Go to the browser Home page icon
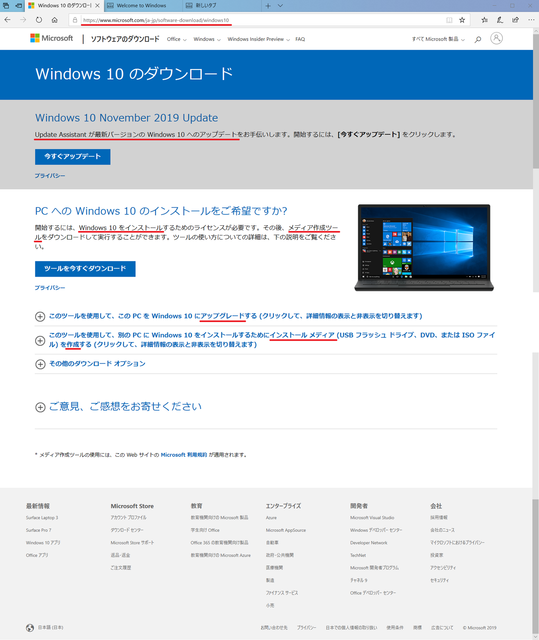 tap(54, 20)
